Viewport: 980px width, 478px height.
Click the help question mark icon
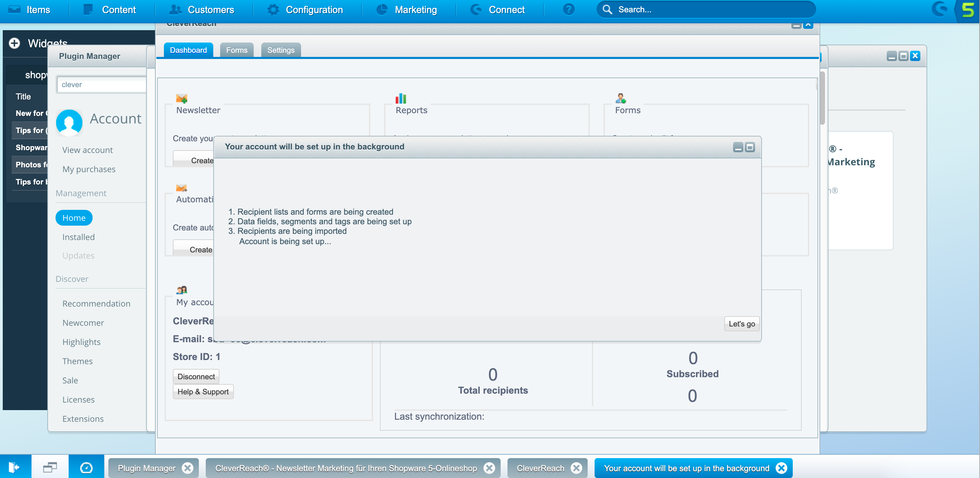click(569, 10)
